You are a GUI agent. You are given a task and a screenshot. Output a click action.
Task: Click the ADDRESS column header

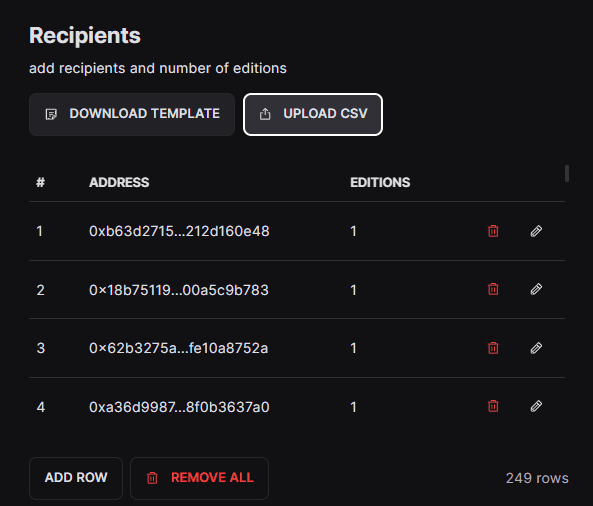[119, 182]
